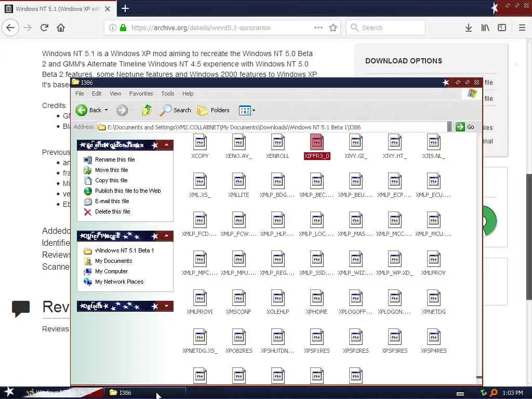Open the Favorites menu

(141, 94)
